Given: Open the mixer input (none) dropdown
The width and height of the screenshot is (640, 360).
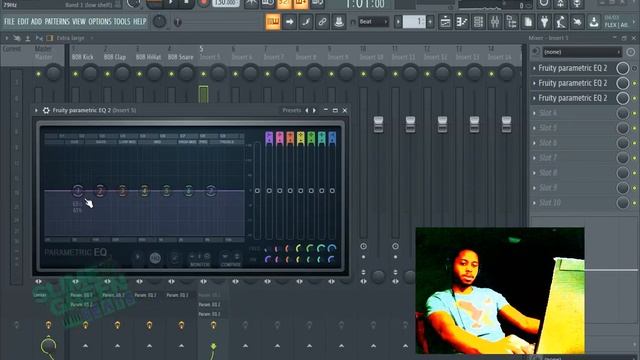Looking at the screenshot, I should (x=582, y=52).
